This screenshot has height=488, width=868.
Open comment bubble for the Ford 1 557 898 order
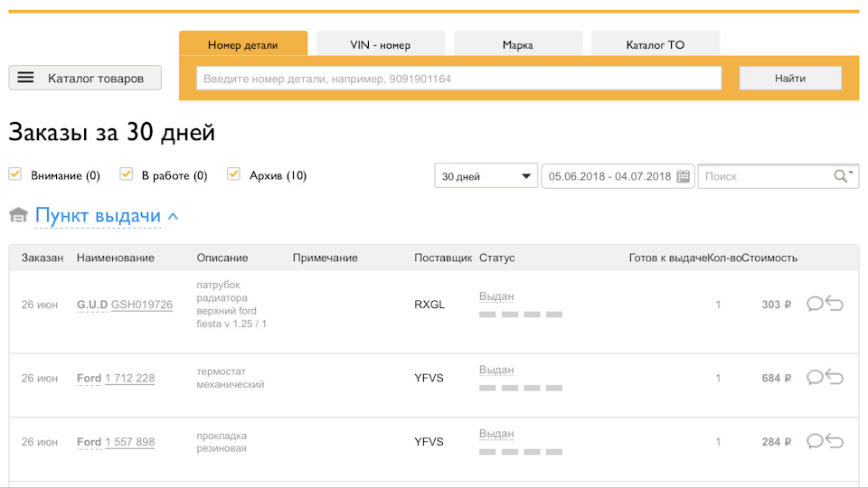point(815,441)
